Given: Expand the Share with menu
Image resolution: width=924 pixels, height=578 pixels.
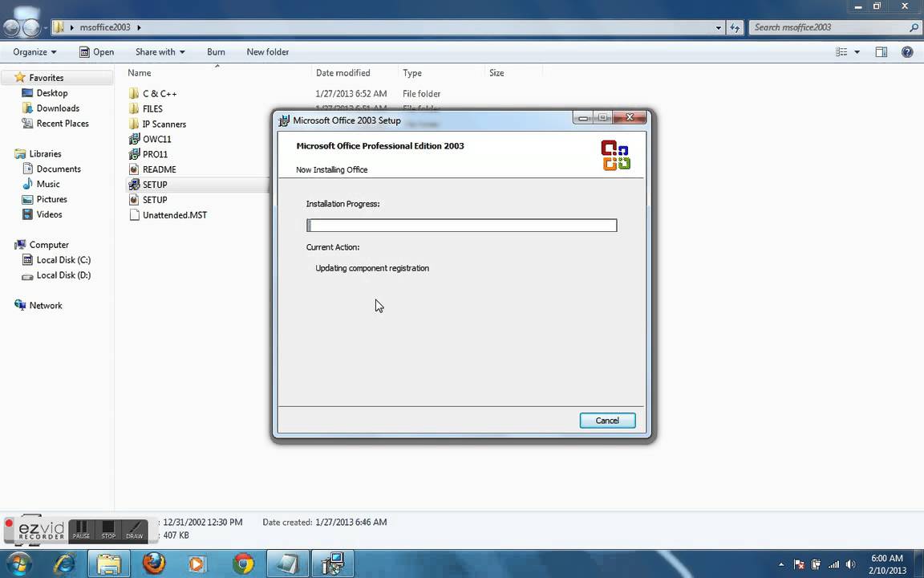Looking at the screenshot, I should coord(160,52).
